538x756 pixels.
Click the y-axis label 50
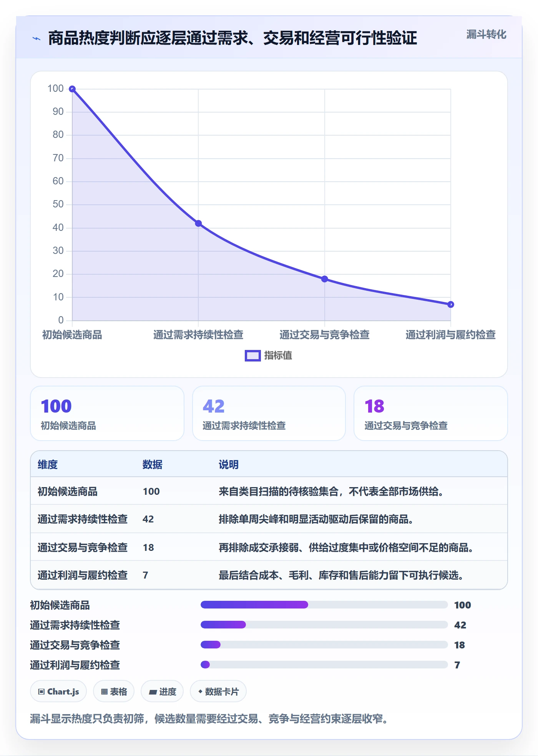pyautogui.click(x=58, y=204)
